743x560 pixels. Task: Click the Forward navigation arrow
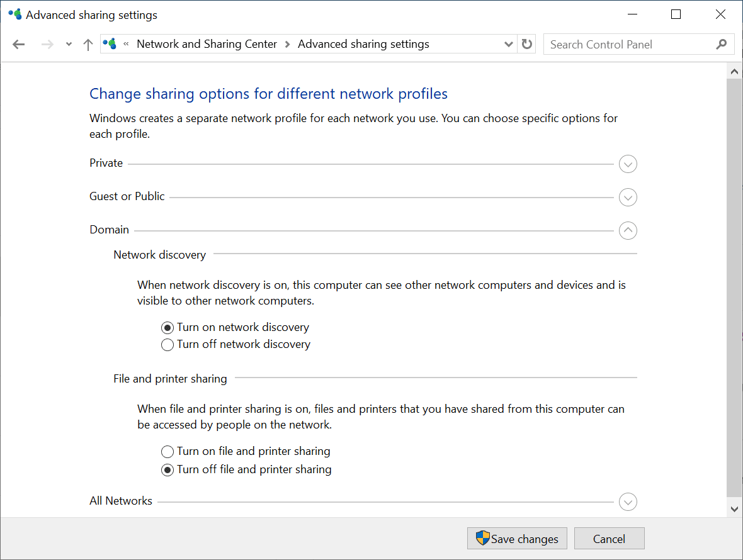(47, 45)
